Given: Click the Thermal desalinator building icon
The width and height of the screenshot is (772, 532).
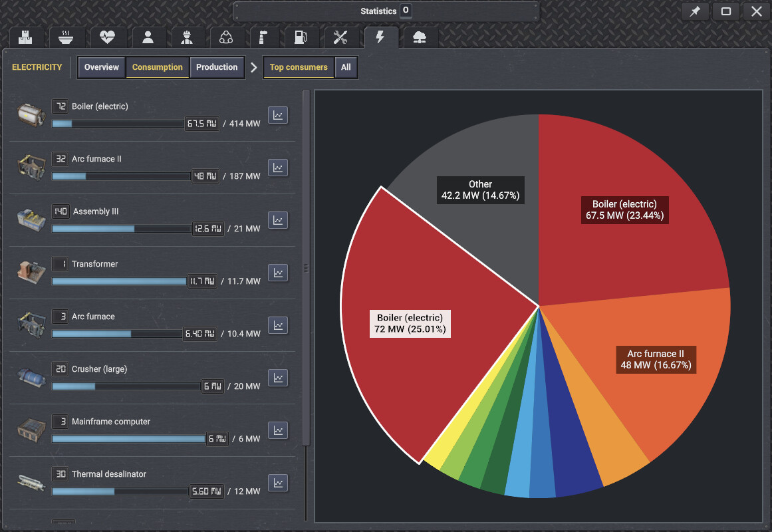Looking at the screenshot, I should (31, 483).
